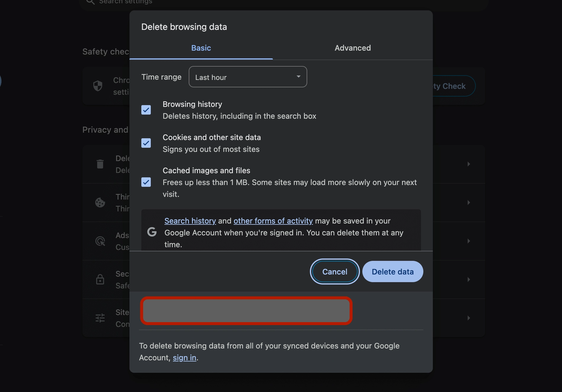562x392 pixels.
Task: Switch to the Advanced tab
Action: coord(353,48)
